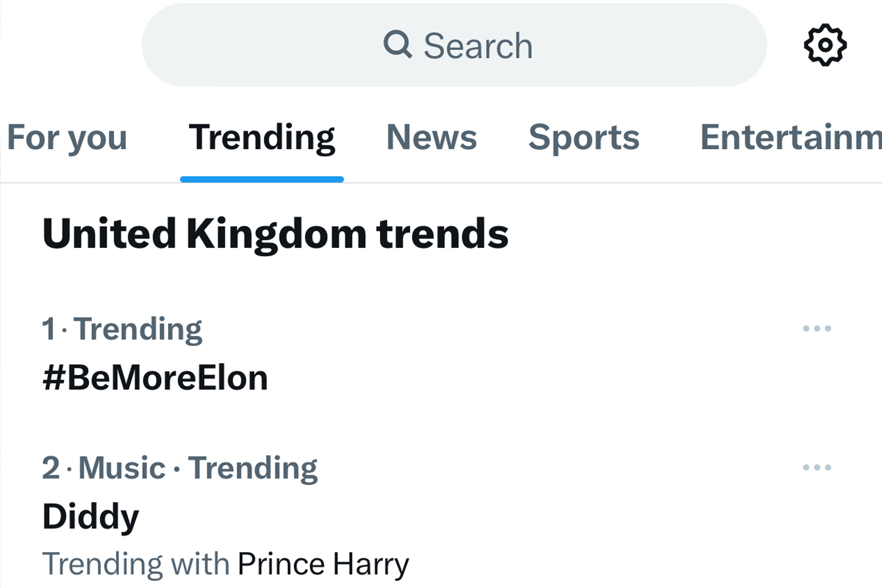Image resolution: width=882 pixels, height=588 pixels.
Task: Click the '1 · Trending' rank label
Action: (x=122, y=329)
